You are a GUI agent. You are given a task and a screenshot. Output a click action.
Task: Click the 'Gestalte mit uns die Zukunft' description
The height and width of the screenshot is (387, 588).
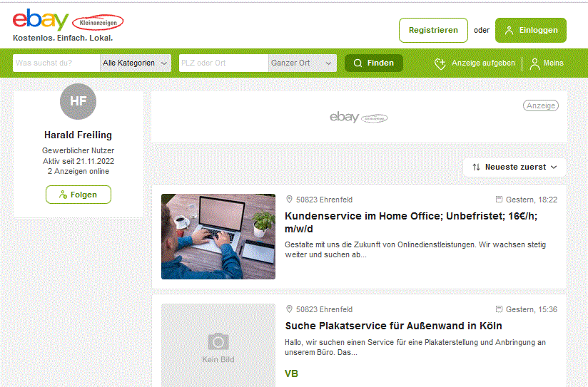point(415,249)
